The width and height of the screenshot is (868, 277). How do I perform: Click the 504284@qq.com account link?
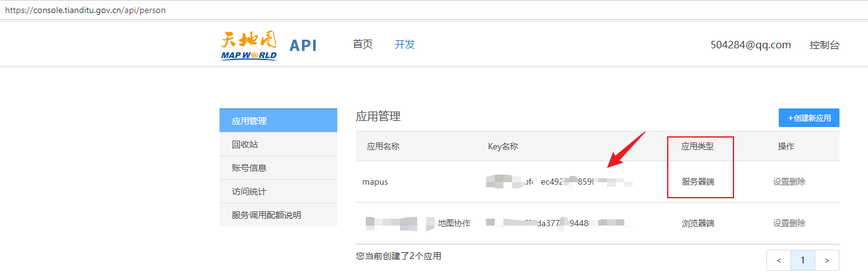click(x=750, y=45)
